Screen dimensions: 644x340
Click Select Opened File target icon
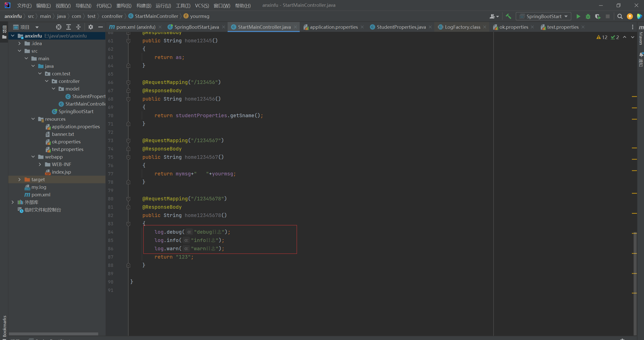coord(58,27)
